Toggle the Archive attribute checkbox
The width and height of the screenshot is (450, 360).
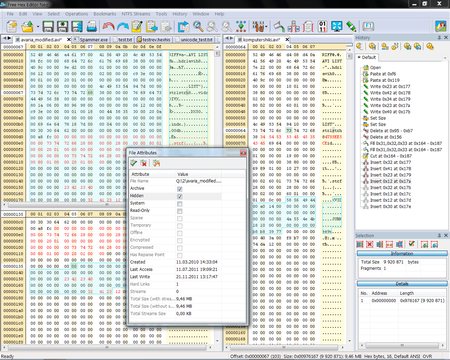[180, 189]
